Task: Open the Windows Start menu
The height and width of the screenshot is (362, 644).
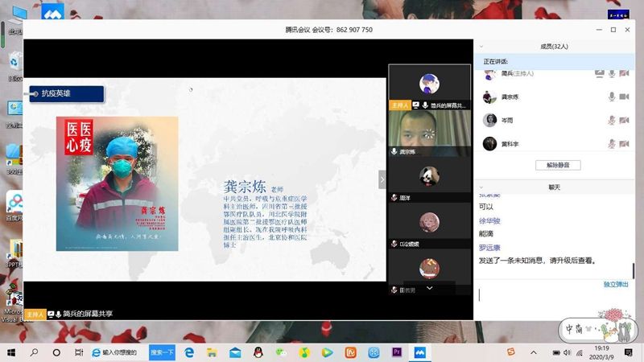Action: (11, 352)
